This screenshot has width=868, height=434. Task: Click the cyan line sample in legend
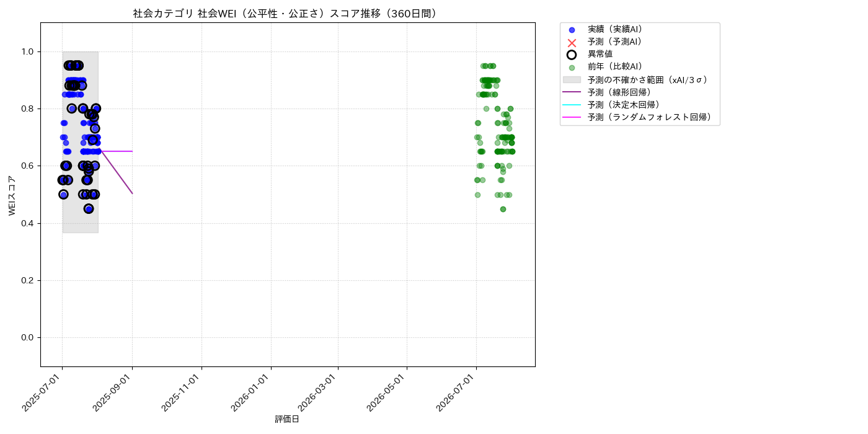click(x=572, y=105)
